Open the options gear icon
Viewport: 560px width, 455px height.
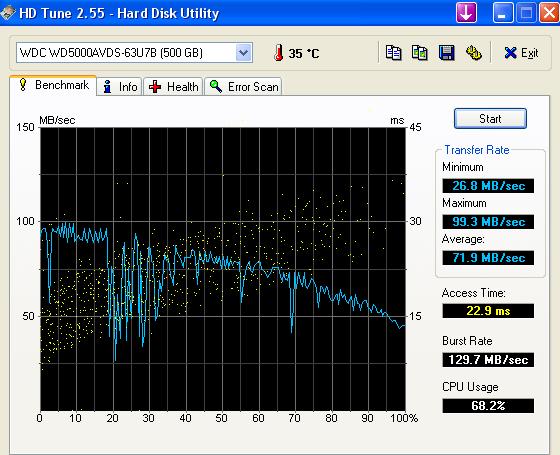coord(474,53)
